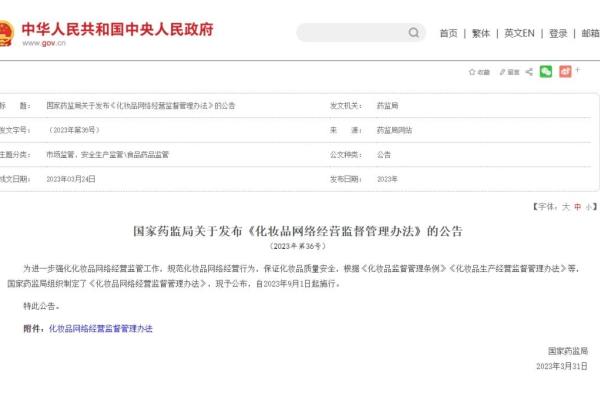Share article via red Weibo icon

565,72
